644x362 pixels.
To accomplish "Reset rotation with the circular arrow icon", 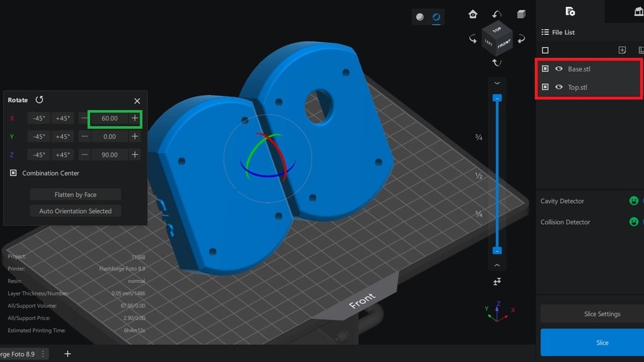I will pyautogui.click(x=39, y=100).
